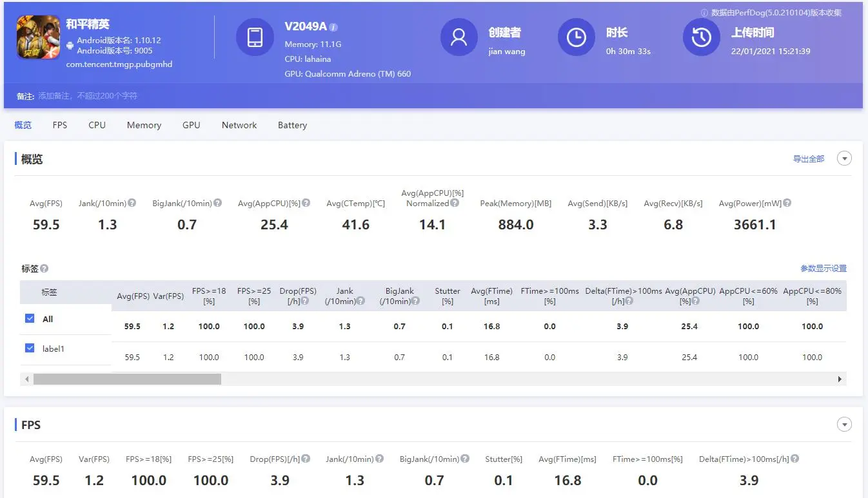
Task: Open help icon for Avg(Power)[mW]
Action: pyautogui.click(x=787, y=203)
